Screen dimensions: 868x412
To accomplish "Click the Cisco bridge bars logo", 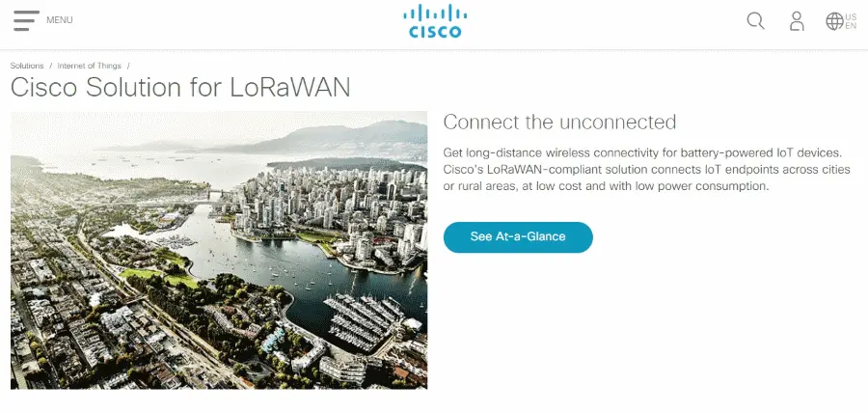I will [435, 14].
